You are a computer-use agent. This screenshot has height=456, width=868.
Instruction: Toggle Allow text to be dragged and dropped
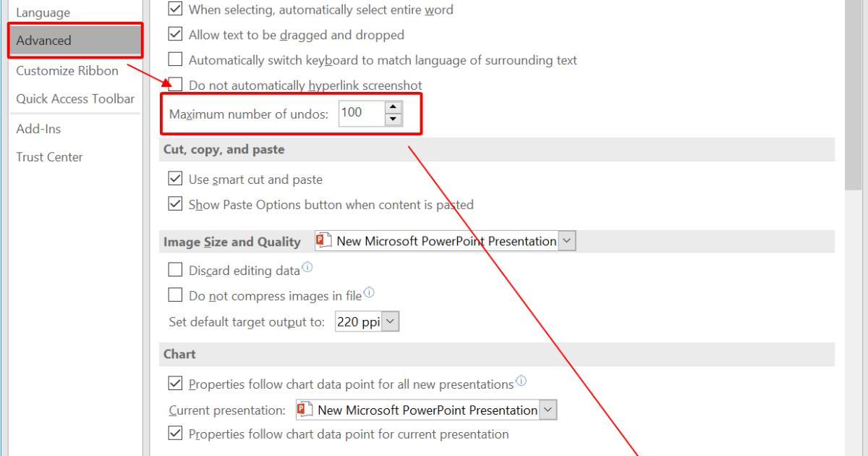coord(175,35)
